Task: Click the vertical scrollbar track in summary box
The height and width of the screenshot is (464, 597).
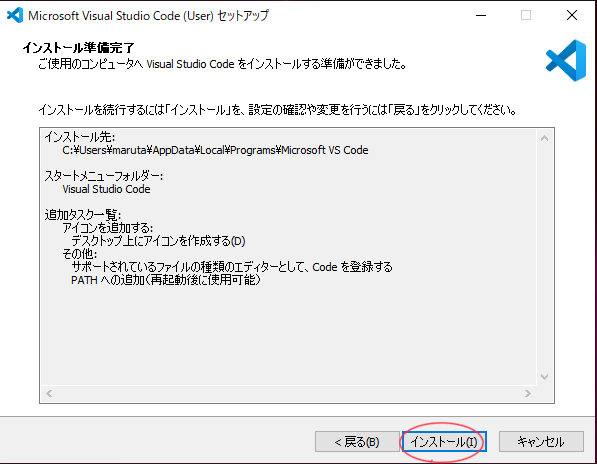Action: 544,257
